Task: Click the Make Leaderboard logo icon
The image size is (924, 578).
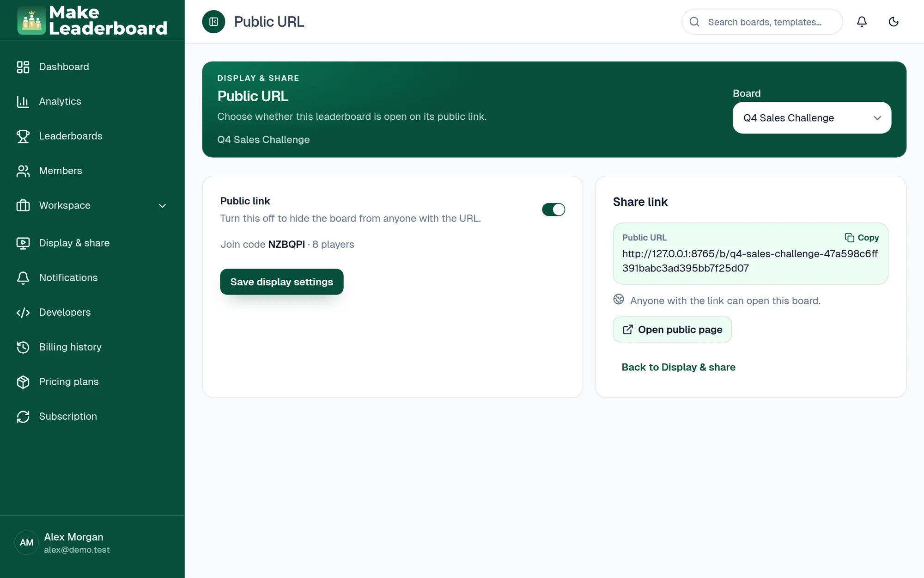Action: point(31,20)
